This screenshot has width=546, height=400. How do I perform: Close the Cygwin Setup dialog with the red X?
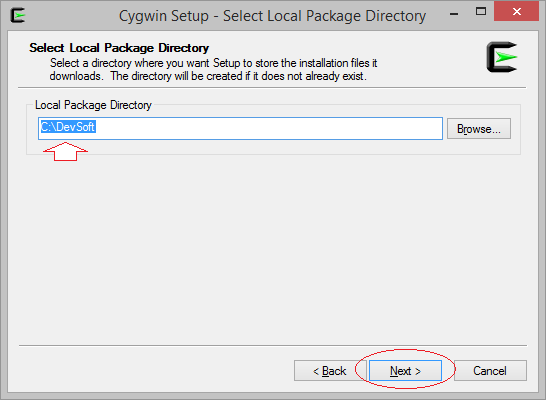(x=516, y=11)
